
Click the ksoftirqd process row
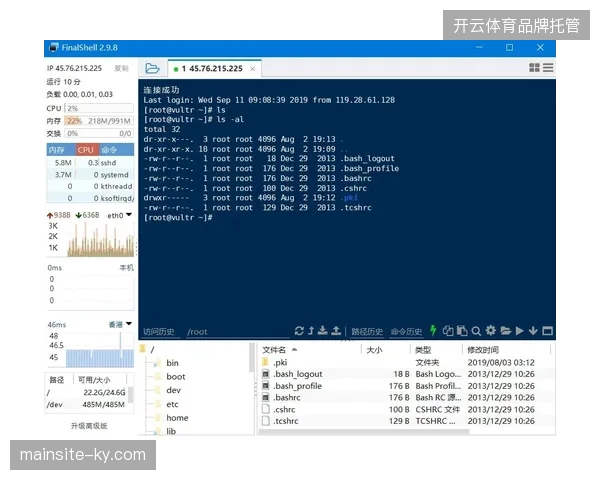coord(90,198)
